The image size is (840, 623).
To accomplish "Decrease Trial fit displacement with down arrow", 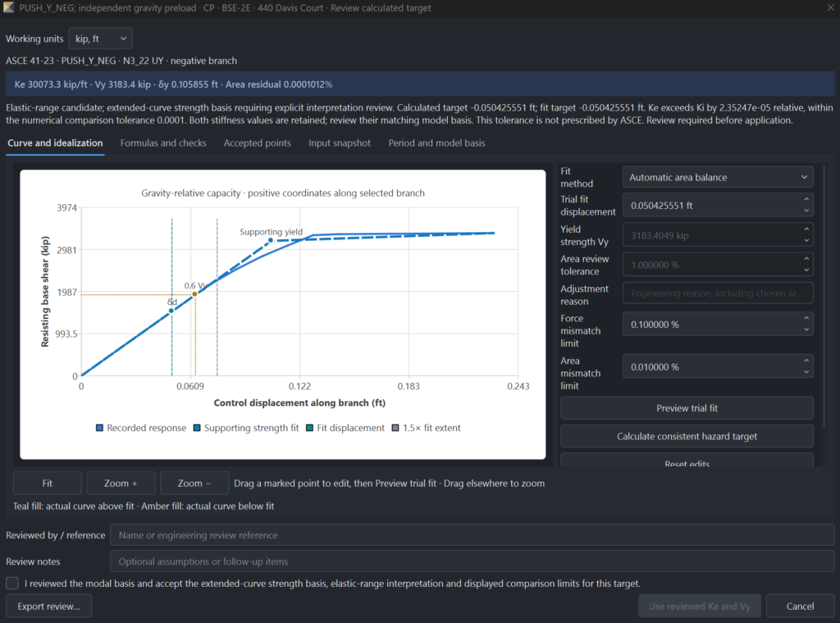I will point(806,211).
